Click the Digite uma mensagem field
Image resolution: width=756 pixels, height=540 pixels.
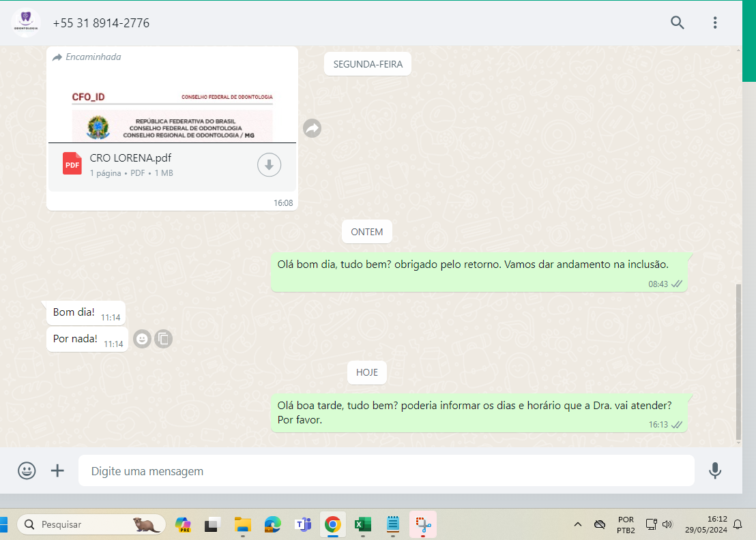[386, 470]
